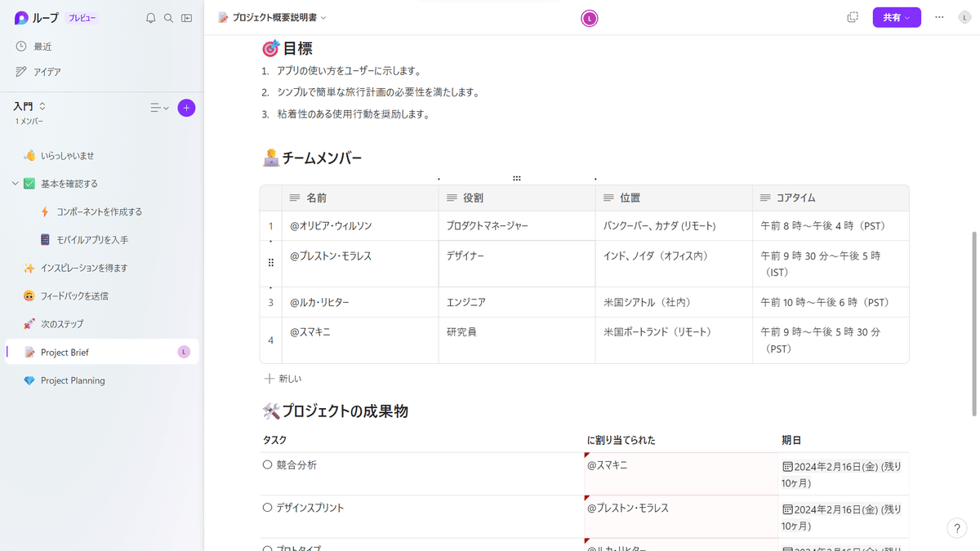The width and height of the screenshot is (980, 551).
Task: Click the table drag handle above columns
Action: click(x=517, y=178)
